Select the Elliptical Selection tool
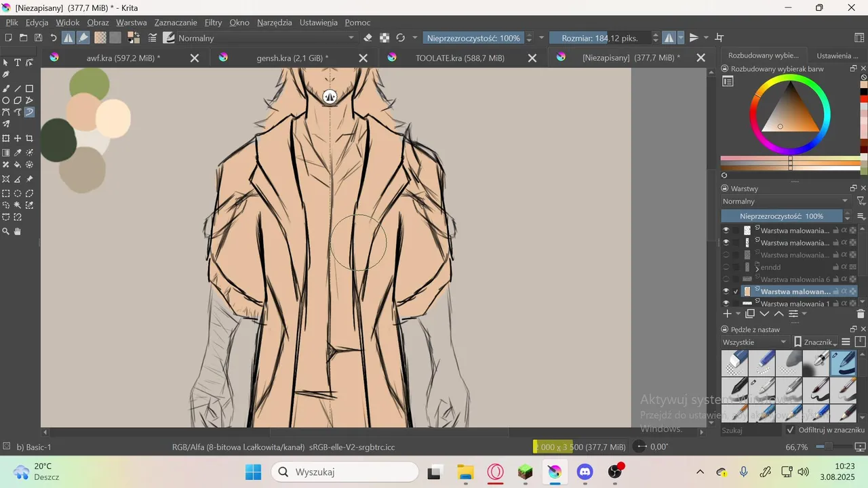Viewport: 868px width, 488px height. coord(18,193)
